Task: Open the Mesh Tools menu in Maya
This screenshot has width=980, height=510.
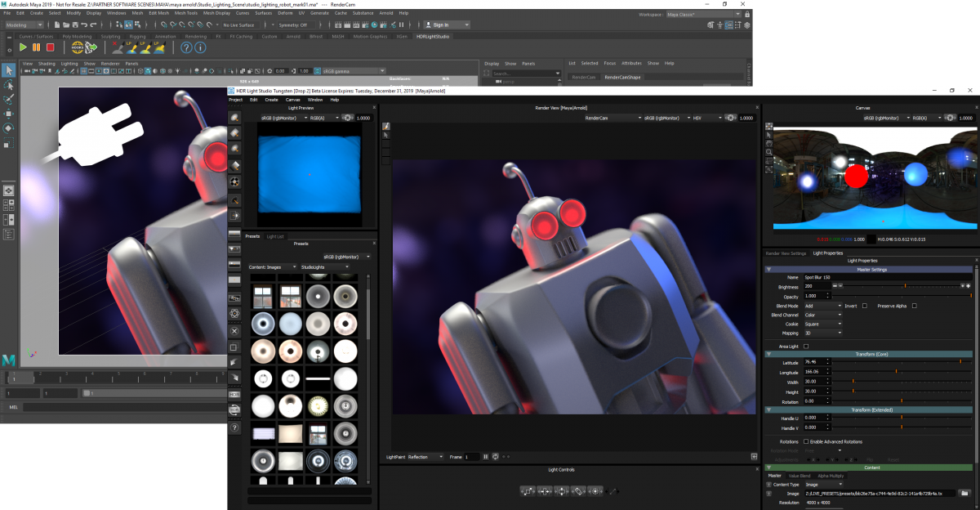Action: [x=186, y=13]
